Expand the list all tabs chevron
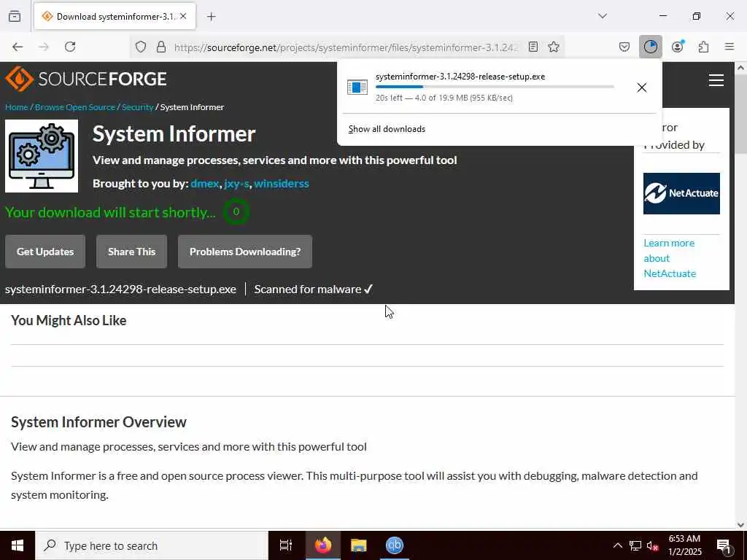 pyautogui.click(x=603, y=16)
